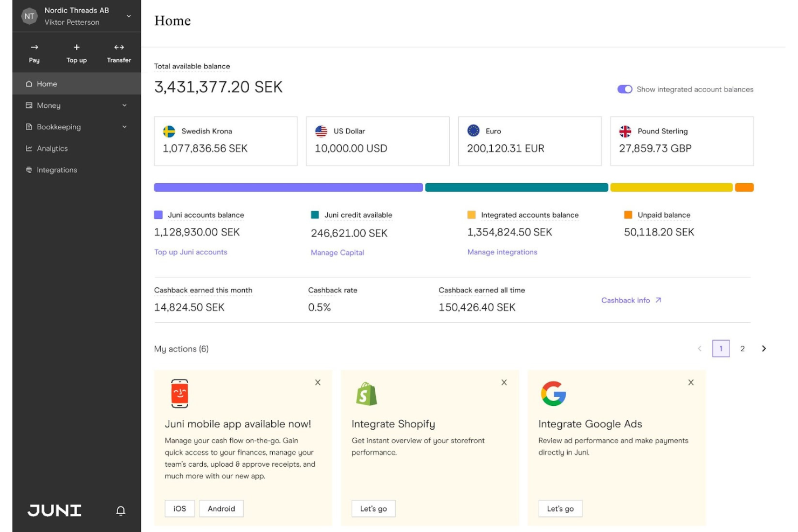Click Manage Capital
798x532 pixels.
(x=338, y=252)
